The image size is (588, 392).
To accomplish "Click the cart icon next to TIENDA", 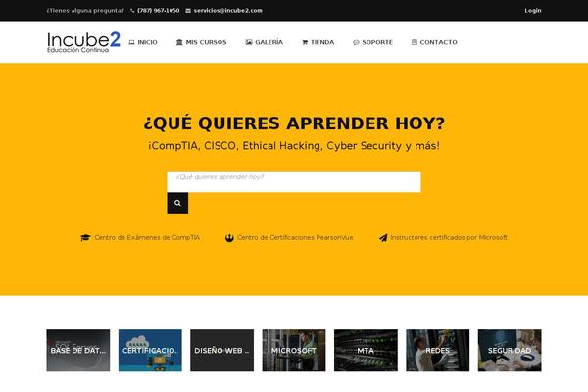I will 305,42.
